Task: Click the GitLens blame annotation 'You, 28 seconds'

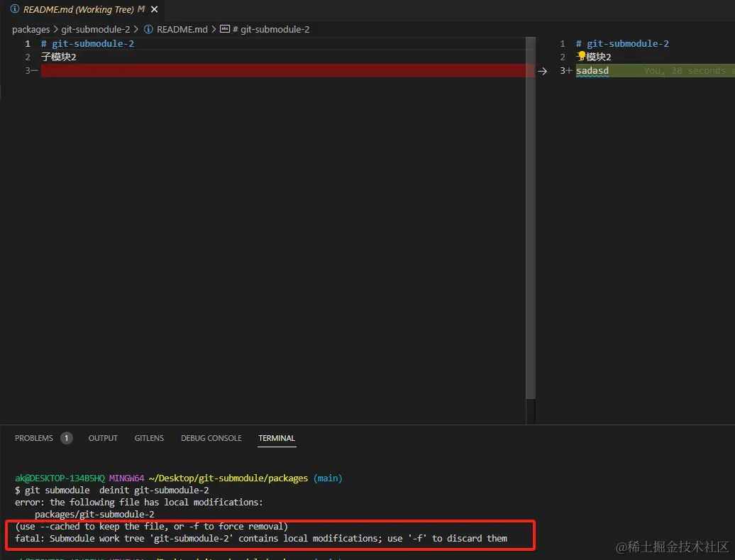Action: pos(685,71)
